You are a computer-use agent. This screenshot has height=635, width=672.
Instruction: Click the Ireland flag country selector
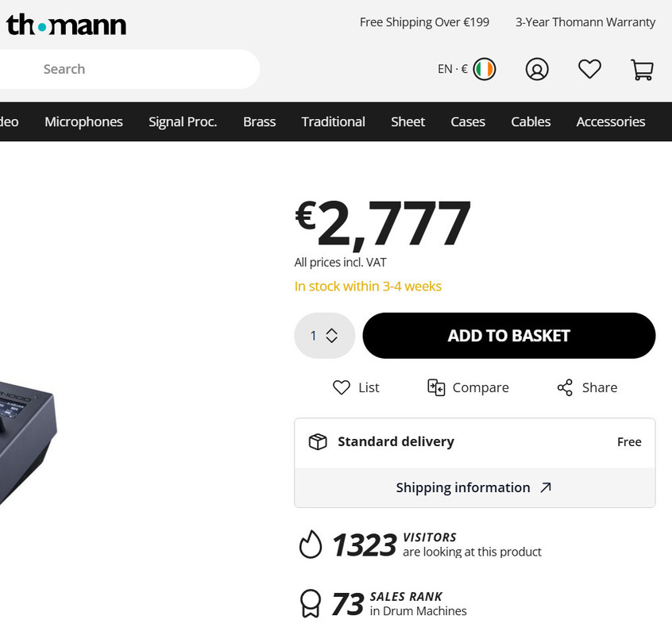tap(485, 69)
